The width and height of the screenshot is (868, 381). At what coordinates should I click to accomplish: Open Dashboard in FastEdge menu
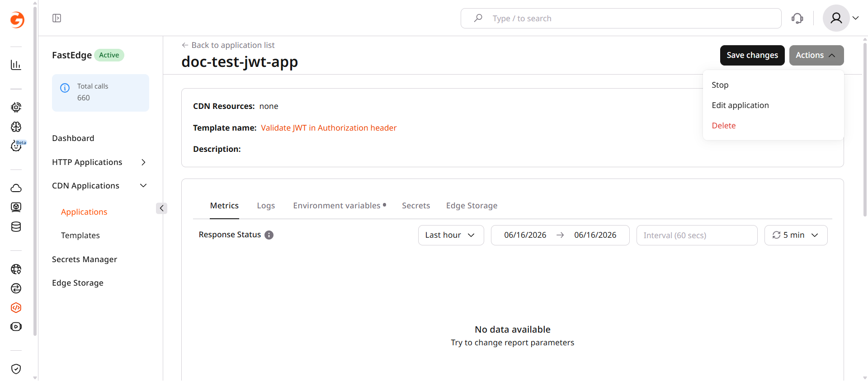(73, 138)
